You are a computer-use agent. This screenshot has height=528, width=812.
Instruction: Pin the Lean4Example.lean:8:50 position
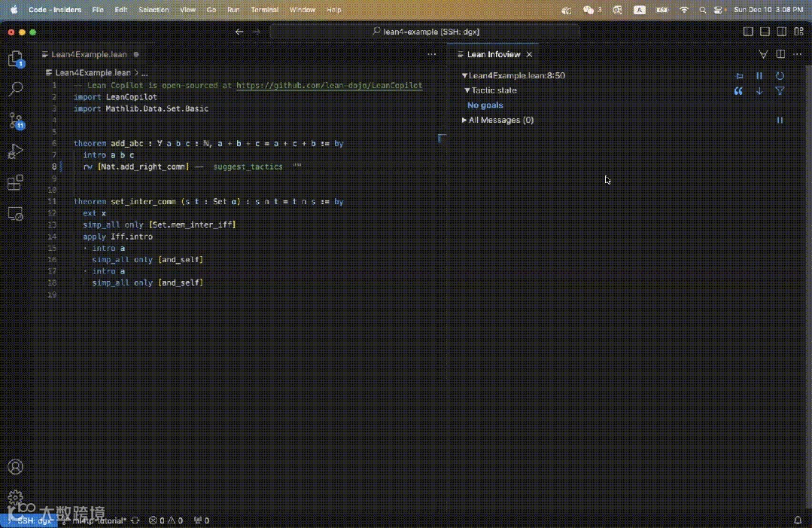(x=739, y=76)
